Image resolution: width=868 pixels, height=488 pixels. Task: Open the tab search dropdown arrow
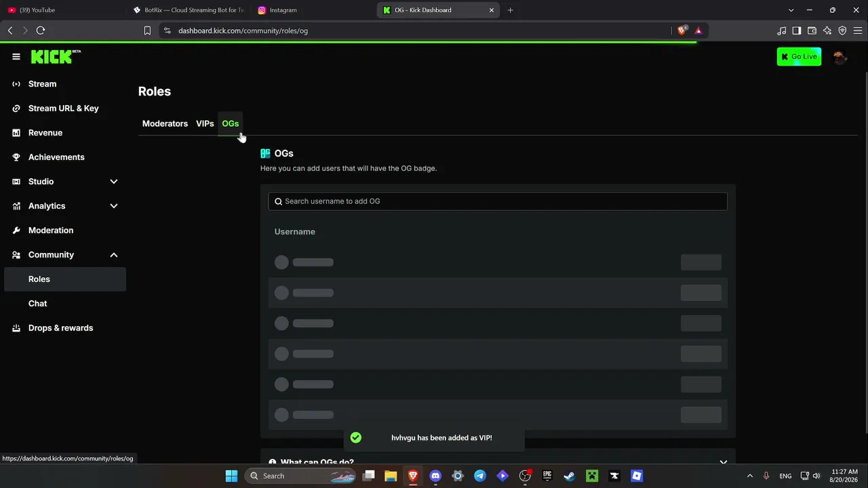791,10
